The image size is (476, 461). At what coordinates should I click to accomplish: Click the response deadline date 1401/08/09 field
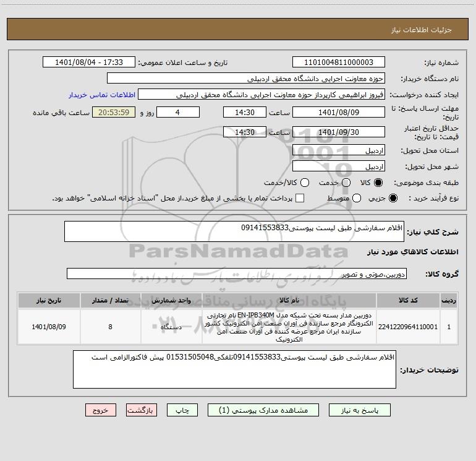339,112
